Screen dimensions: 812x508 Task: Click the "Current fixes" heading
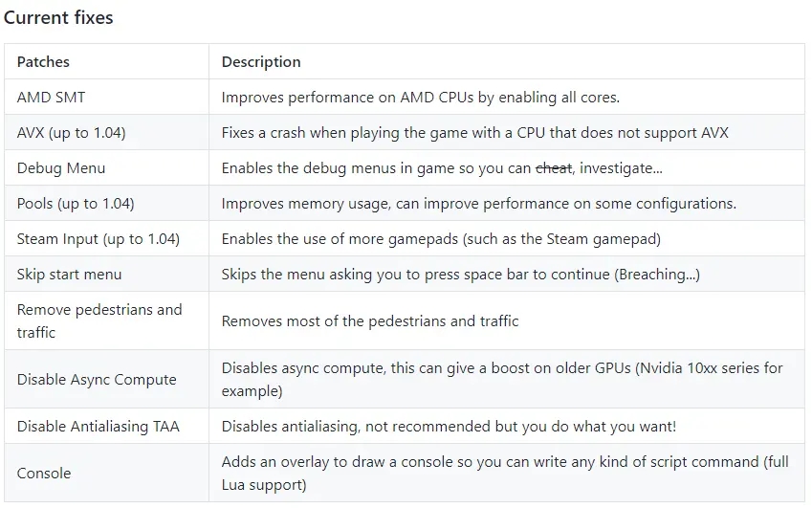(x=58, y=17)
